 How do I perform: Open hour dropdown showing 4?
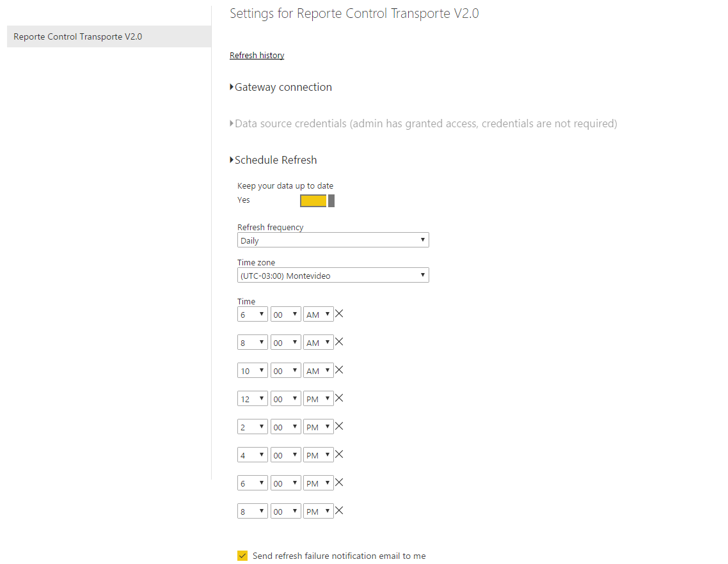pos(252,455)
